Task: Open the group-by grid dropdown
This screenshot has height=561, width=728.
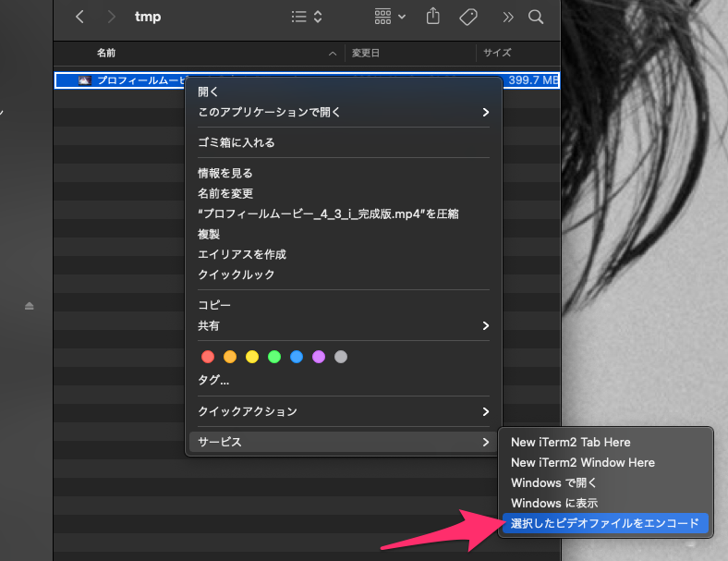Action: pos(390,17)
